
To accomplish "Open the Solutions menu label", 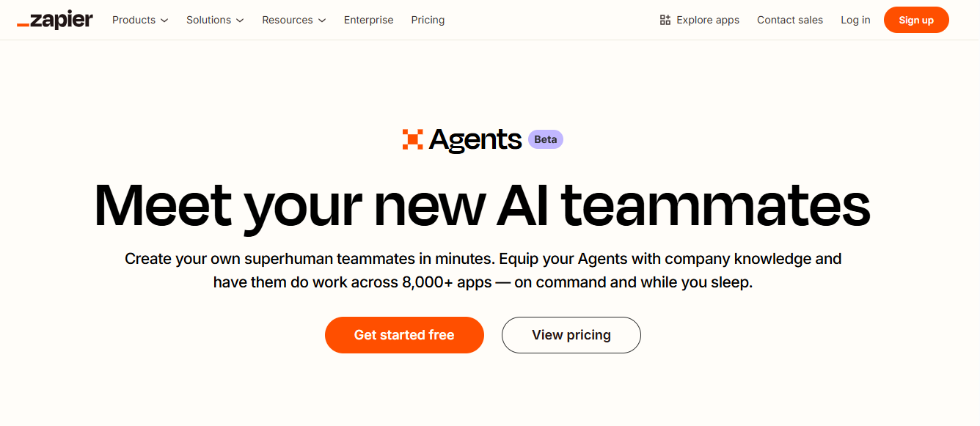I will coord(208,20).
